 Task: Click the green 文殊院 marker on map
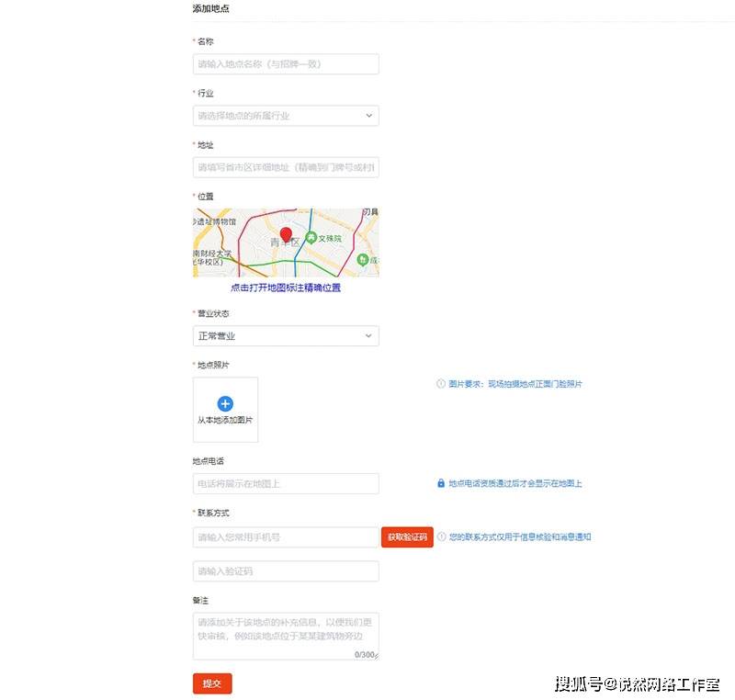pyautogui.click(x=311, y=238)
